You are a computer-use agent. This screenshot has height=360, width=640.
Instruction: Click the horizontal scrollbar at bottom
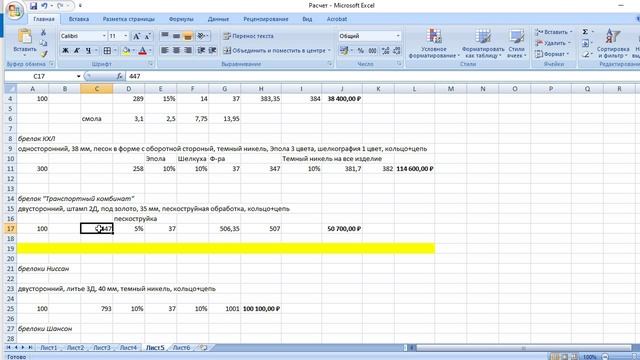[523, 348]
